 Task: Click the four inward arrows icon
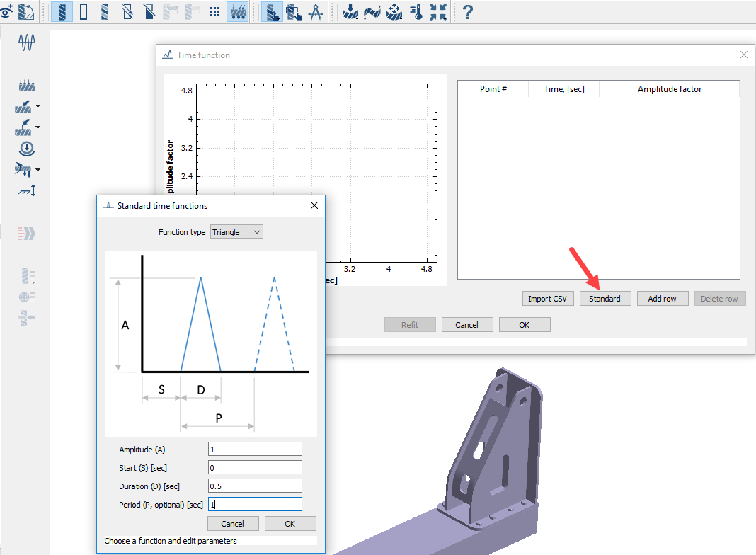(438, 12)
